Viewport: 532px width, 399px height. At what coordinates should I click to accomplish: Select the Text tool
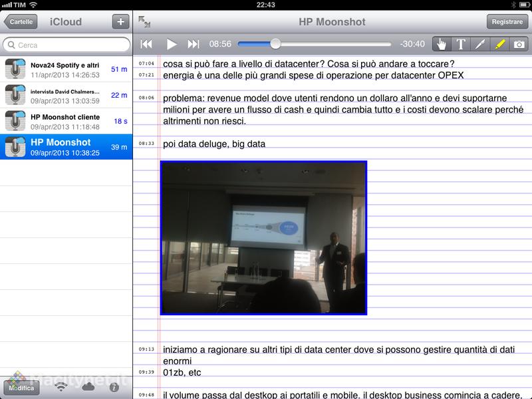(x=461, y=44)
